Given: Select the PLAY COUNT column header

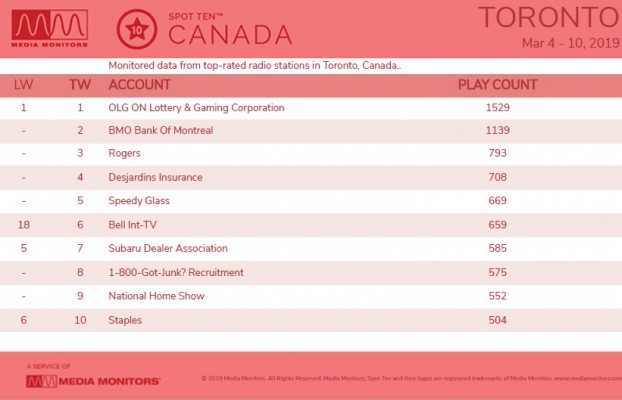Looking at the screenshot, I should click(497, 85).
